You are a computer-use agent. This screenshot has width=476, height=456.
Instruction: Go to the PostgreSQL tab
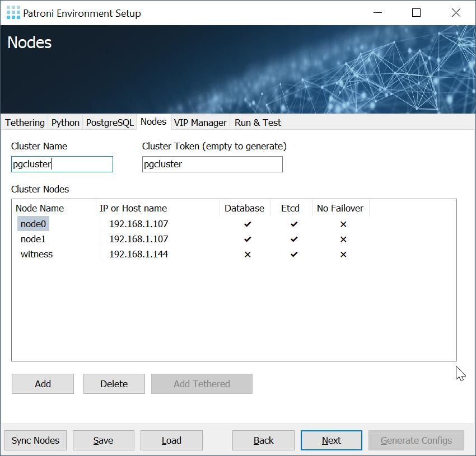110,123
